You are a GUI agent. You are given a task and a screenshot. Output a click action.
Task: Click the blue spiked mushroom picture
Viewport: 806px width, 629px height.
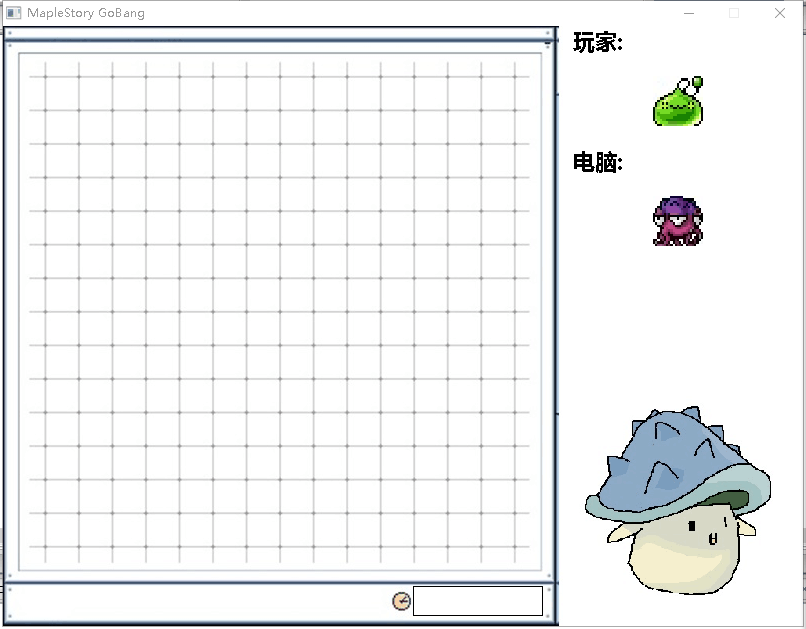(x=678, y=501)
